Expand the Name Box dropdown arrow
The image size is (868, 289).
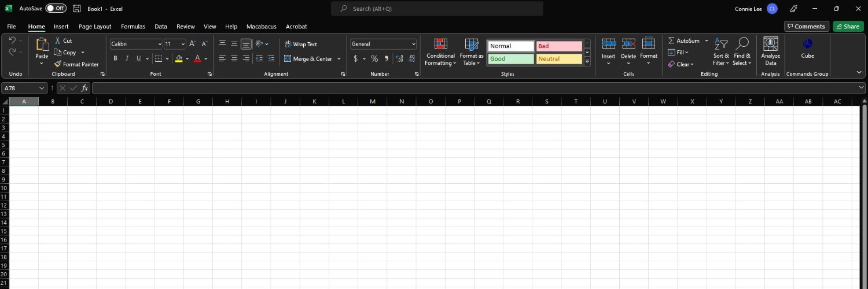[42, 88]
